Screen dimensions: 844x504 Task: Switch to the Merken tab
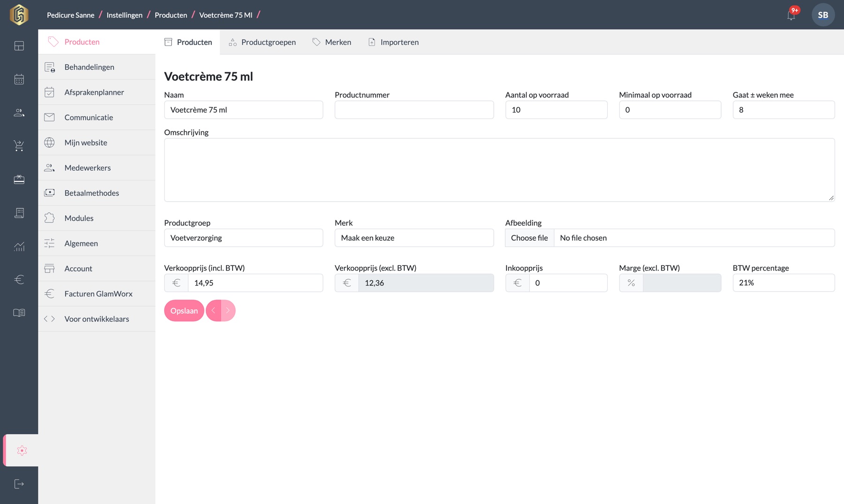pyautogui.click(x=332, y=42)
